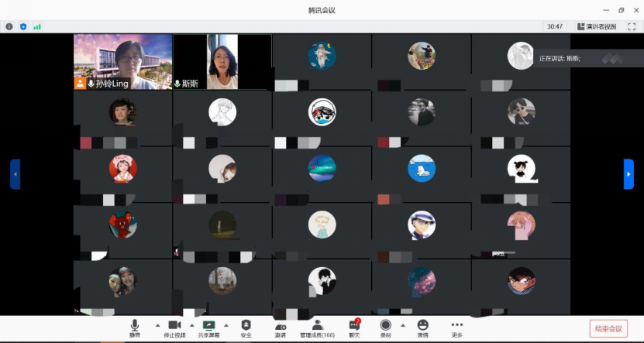Start recording the meeting
The image size is (644, 343).
[385, 327]
